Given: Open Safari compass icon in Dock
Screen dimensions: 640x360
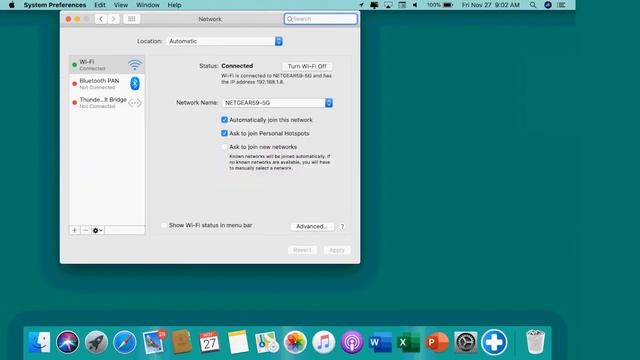Looking at the screenshot, I should 124,342.
